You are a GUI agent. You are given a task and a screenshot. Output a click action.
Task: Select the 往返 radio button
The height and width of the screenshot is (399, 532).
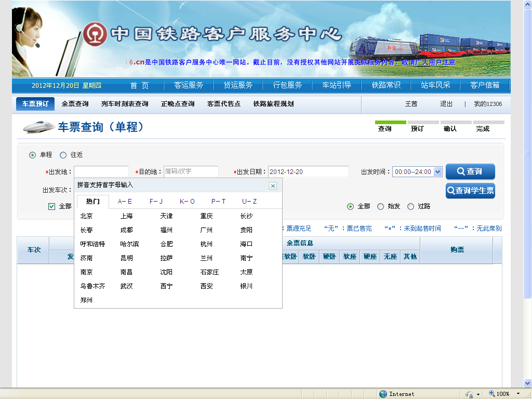coord(63,155)
